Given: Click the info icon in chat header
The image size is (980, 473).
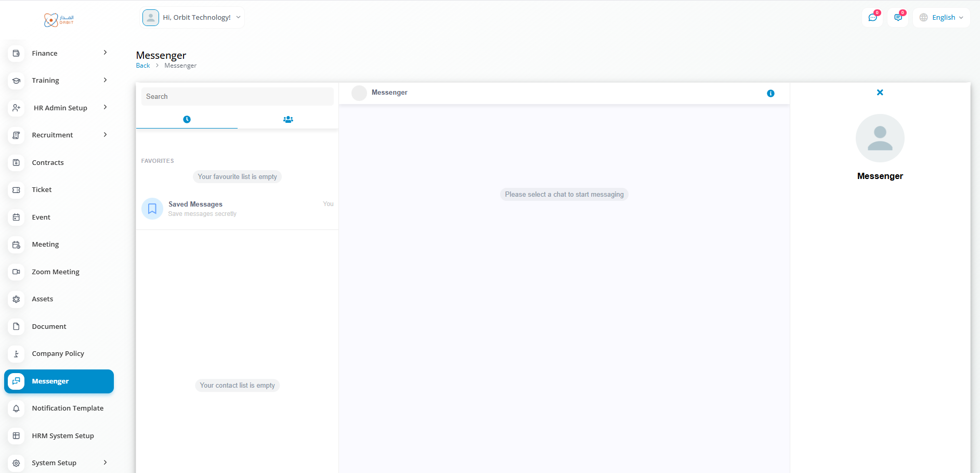Looking at the screenshot, I should pyautogui.click(x=770, y=94).
